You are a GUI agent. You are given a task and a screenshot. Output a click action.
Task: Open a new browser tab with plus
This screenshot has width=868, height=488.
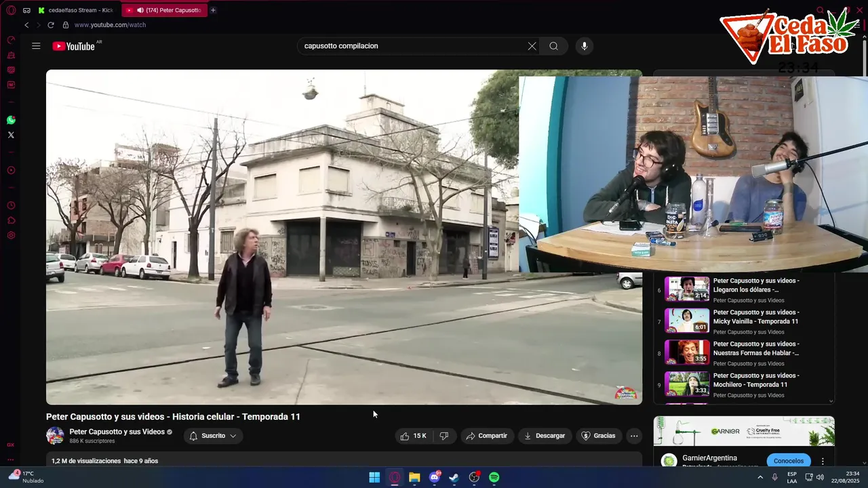tap(213, 10)
